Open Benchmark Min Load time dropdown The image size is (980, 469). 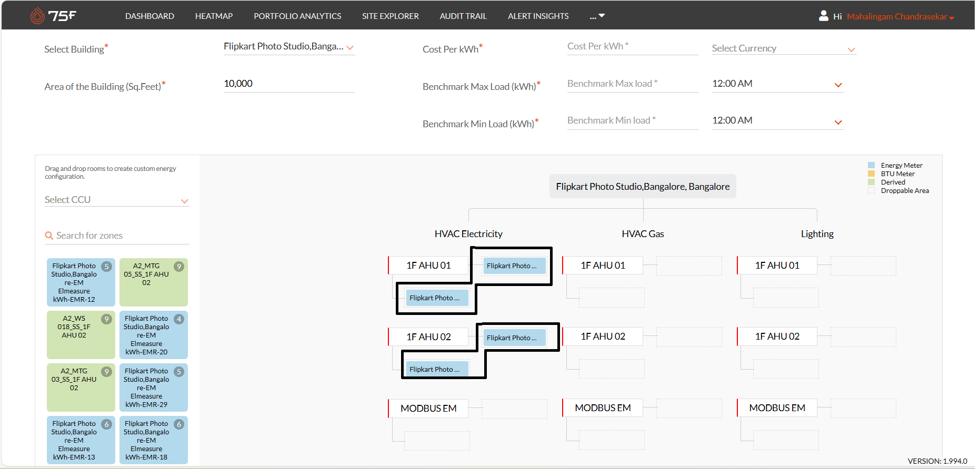[x=777, y=121]
